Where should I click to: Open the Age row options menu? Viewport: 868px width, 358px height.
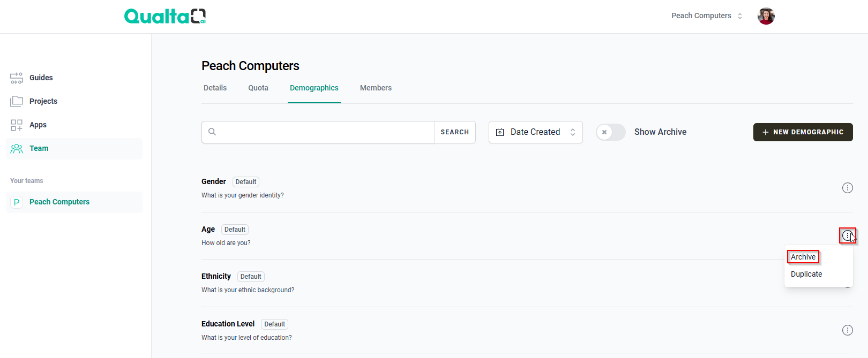coord(848,235)
